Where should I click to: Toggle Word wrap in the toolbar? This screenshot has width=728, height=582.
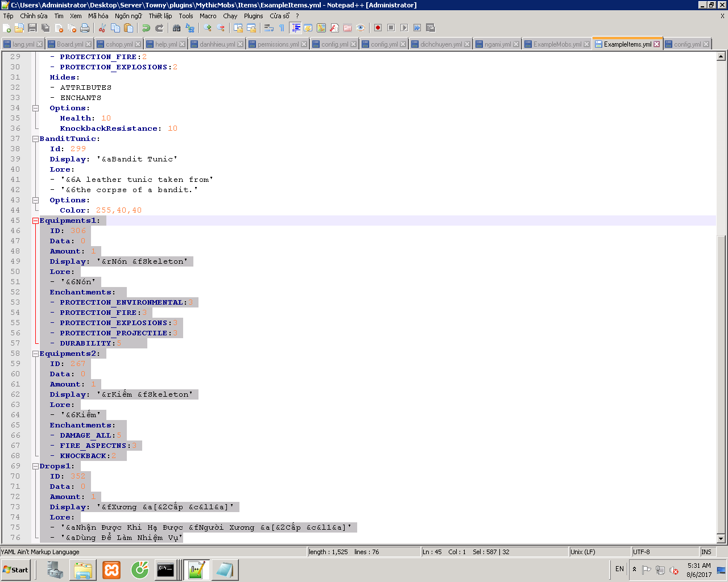pos(269,28)
